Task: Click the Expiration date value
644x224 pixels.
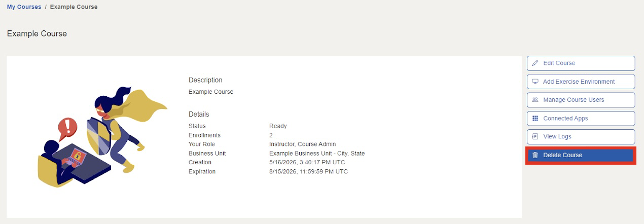Action: 308,172
